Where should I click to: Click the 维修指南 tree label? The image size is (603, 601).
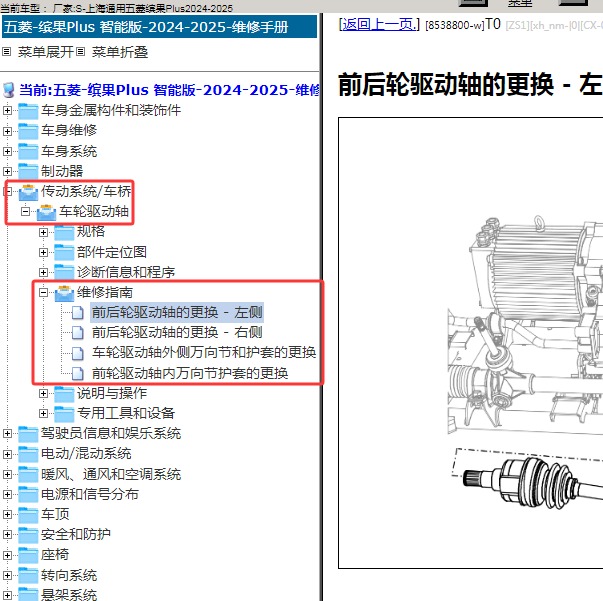pos(105,293)
